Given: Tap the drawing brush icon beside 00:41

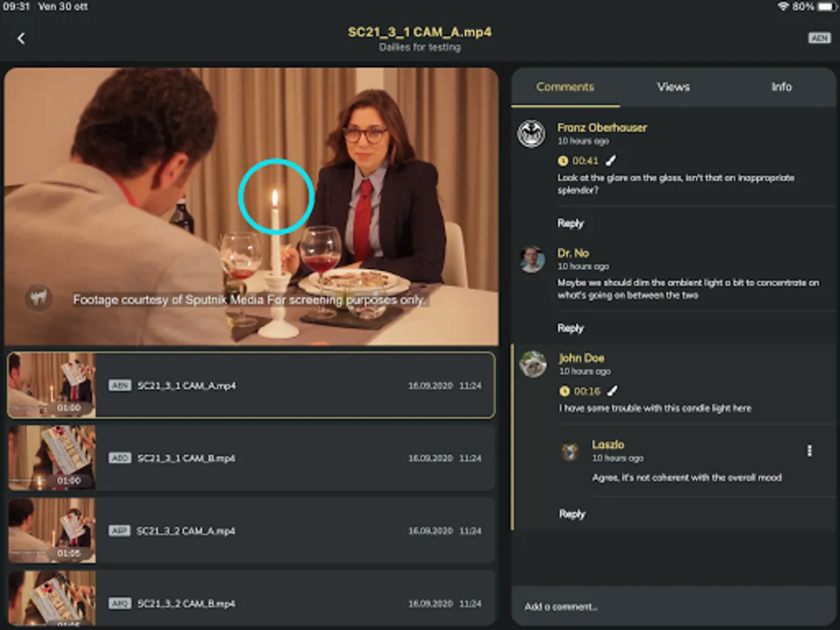Looking at the screenshot, I should [610, 160].
